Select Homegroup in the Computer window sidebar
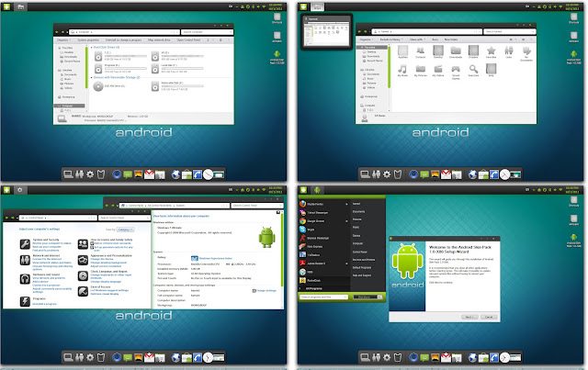The height and width of the screenshot is (370, 588). (x=68, y=96)
